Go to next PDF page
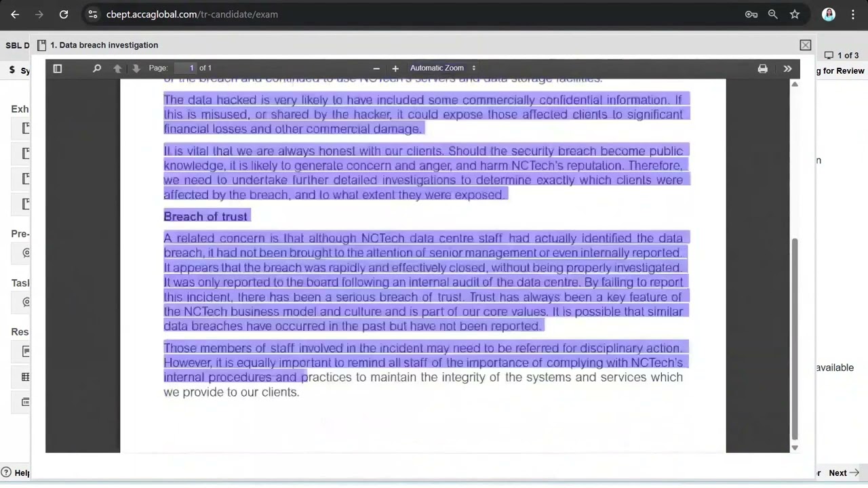The width and height of the screenshot is (868, 488). pyautogui.click(x=136, y=68)
